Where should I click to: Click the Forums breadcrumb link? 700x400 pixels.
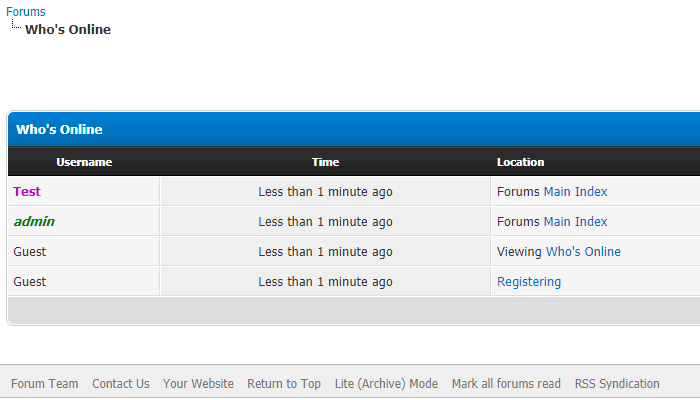click(26, 12)
